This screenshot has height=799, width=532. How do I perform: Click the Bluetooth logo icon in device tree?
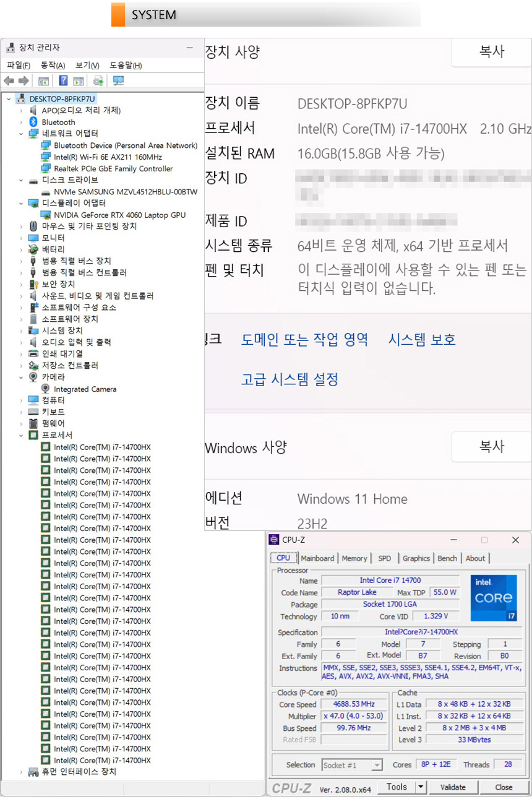click(34, 122)
